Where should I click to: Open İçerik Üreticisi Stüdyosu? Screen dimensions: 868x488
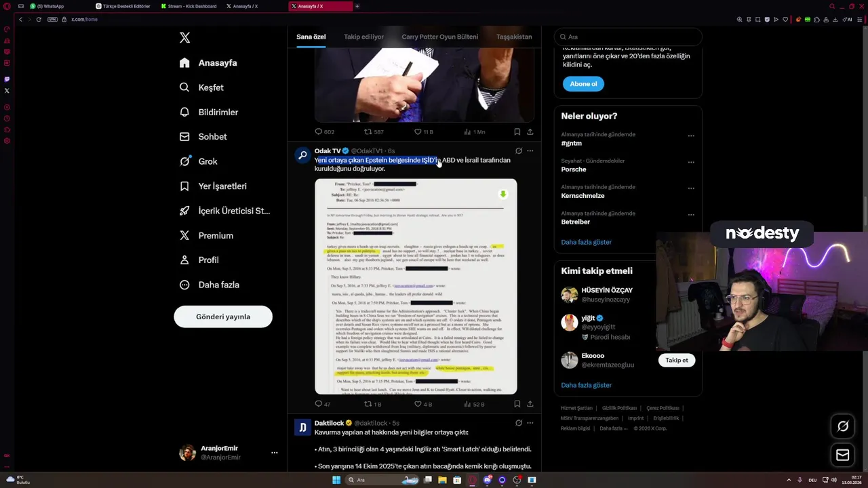click(224, 211)
